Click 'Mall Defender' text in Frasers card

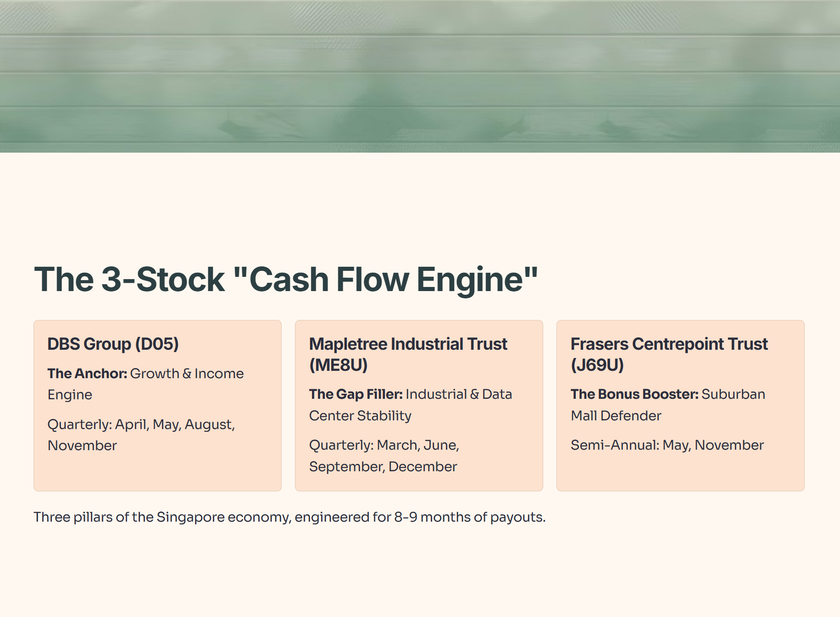[616, 416]
